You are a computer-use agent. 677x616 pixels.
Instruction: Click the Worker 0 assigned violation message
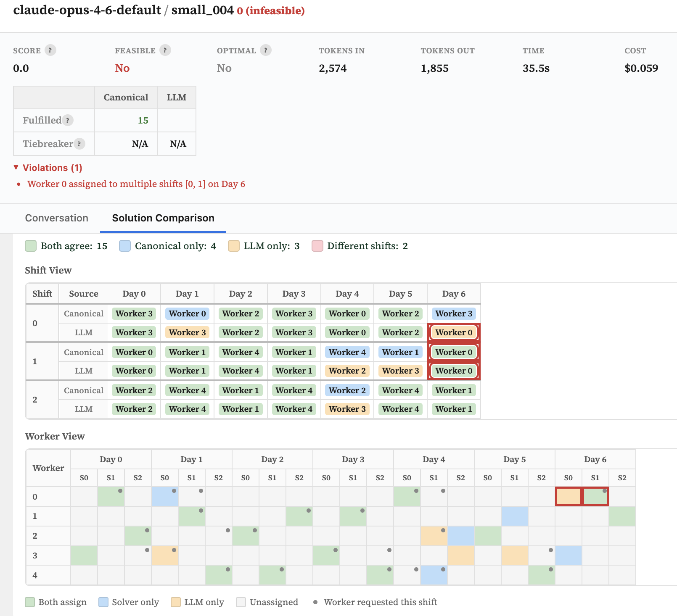point(136,184)
